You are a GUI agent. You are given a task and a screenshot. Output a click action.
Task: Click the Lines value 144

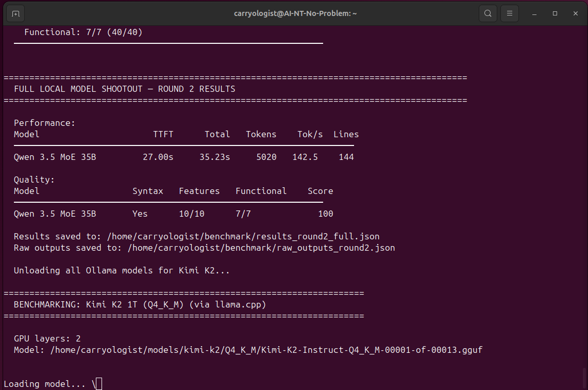click(346, 157)
